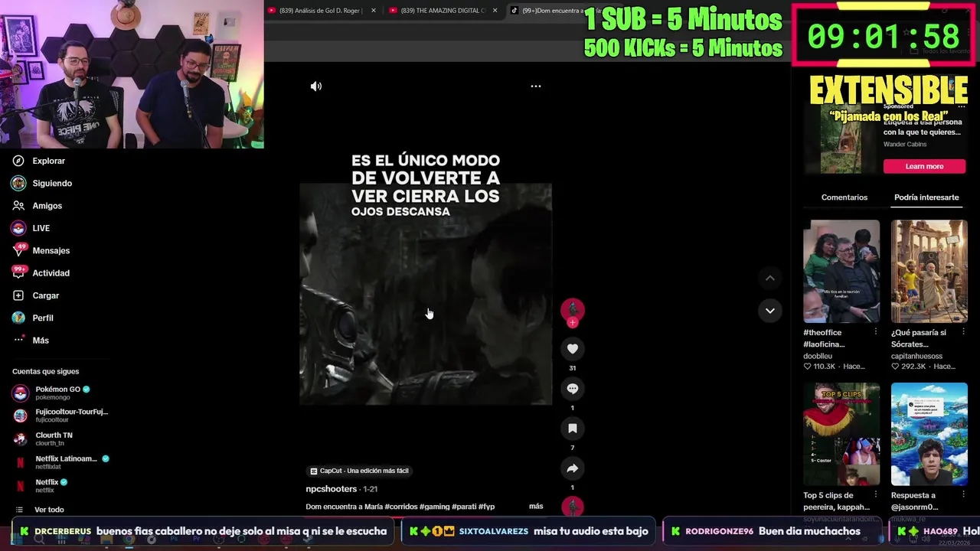Open options for Sócrates video card
Viewport: 980px width, 551px height.
[964, 332]
